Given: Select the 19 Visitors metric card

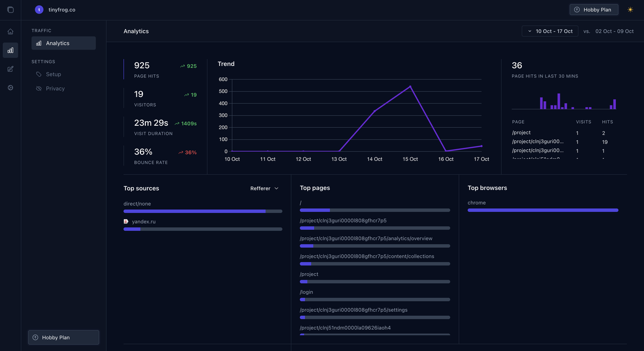Looking at the screenshot, I should (x=160, y=98).
